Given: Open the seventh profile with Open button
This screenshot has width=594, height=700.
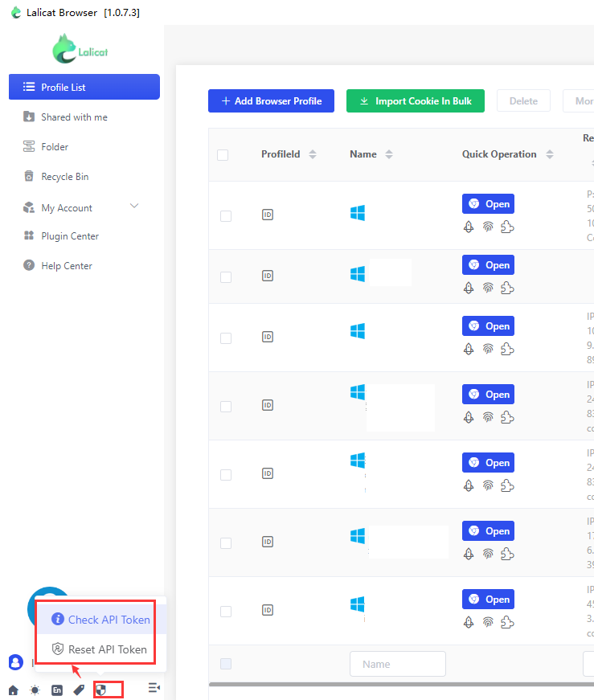Looking at the screenshot, I should point(488,600).
